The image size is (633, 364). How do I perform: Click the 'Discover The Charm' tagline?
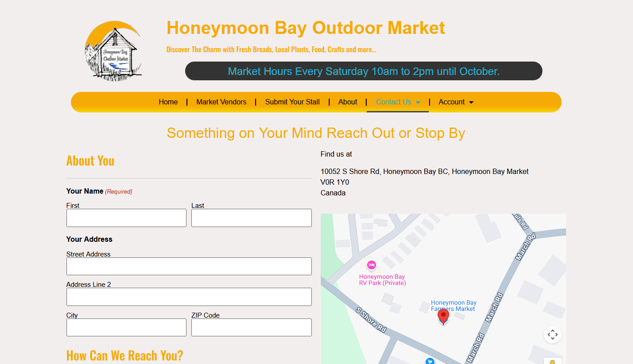tap(271, 50)
